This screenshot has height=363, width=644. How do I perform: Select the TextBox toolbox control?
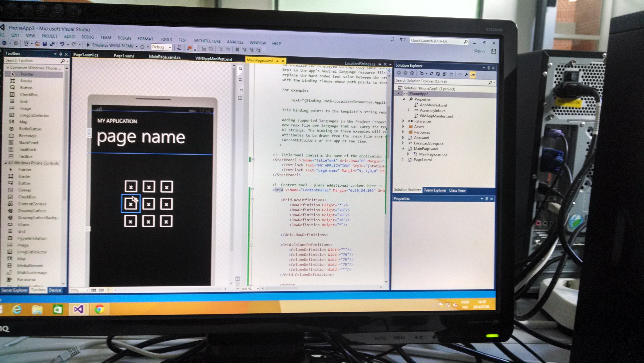25,156
